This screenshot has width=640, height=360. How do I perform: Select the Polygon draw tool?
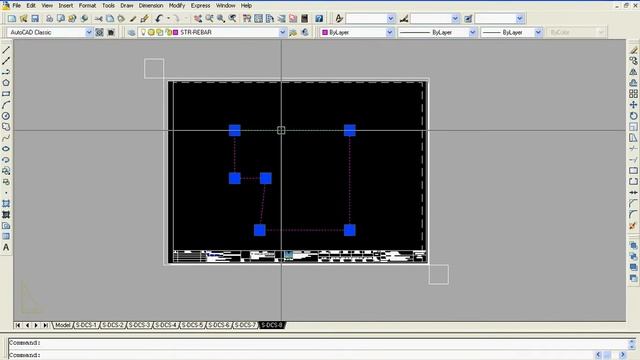click(x=6, y=83)
